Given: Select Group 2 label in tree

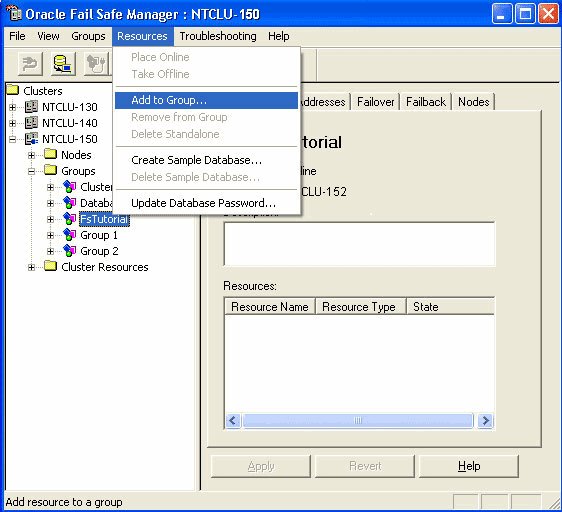Looking at the screenshot, I should coord(99,251).
